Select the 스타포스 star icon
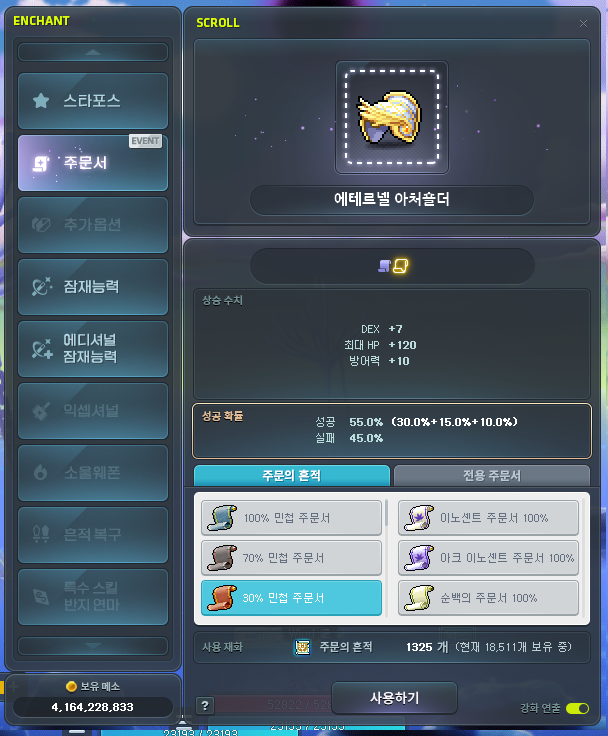Viewport: 608px width, 736px height. tap(41, 100)
